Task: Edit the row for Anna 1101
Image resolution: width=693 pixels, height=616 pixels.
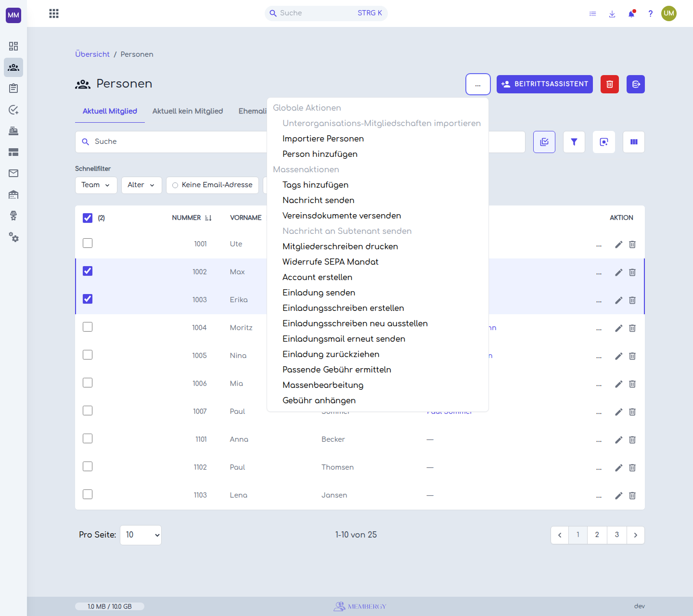Action: pos(619,440)
